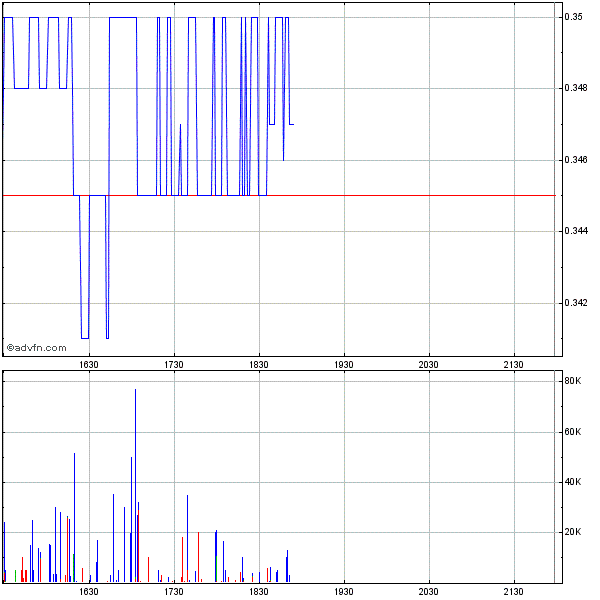Select the 0.346 price axis label
The height and width of the screenshot is (600, 600).
(x=576, y=160)
